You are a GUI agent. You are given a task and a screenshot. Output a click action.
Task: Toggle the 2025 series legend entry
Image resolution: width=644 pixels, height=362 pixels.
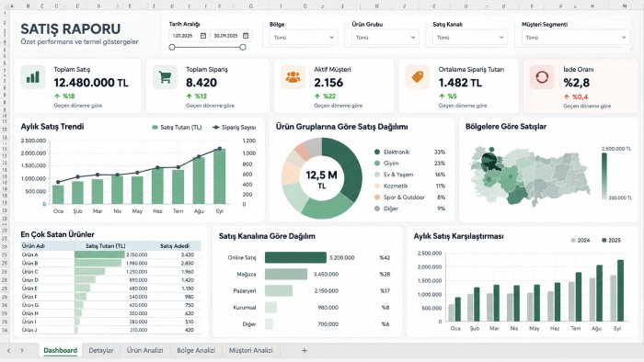point(611,240)
